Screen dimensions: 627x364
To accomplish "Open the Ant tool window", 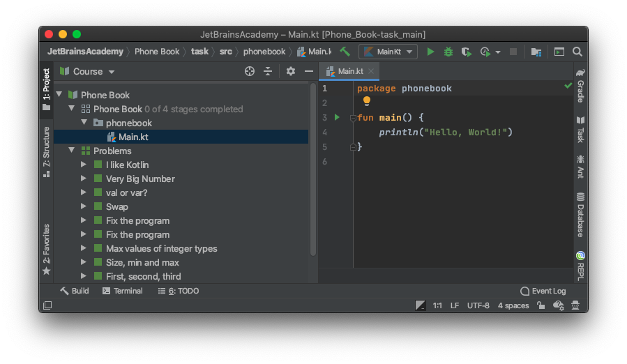I will point(580,167).
